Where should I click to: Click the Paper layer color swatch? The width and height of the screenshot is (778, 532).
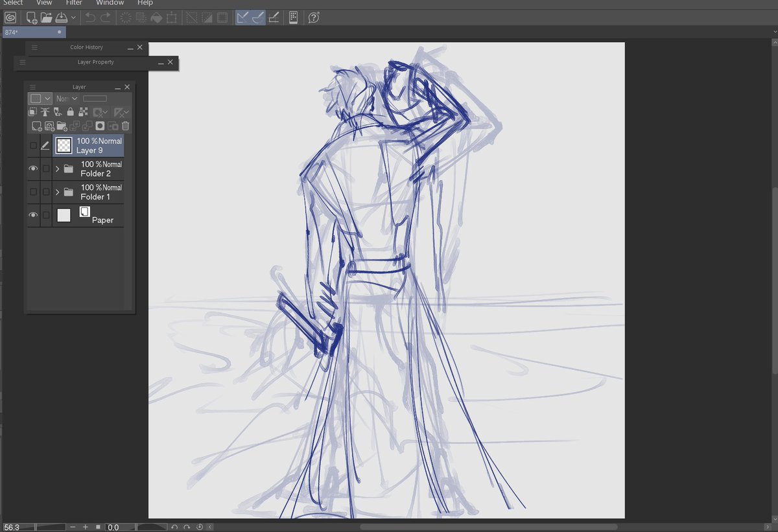pyautogui.click(x=64, y=215)
